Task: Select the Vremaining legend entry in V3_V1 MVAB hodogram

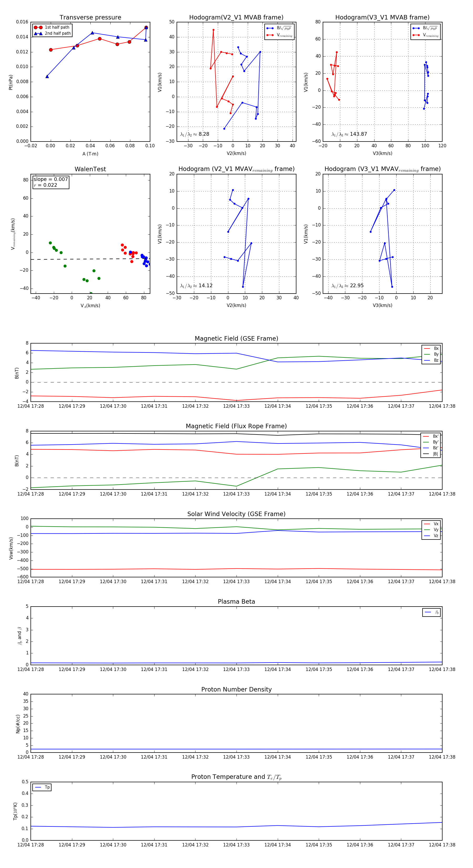Action: click(x=425, y=35)
